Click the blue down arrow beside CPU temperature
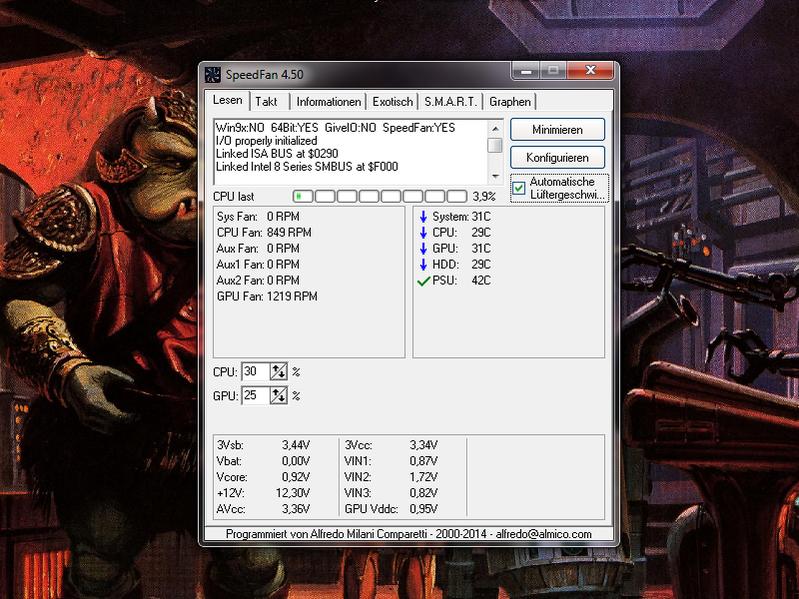This screenshot has width=799, height=599. pyautogui.click(x=423, y=232)
